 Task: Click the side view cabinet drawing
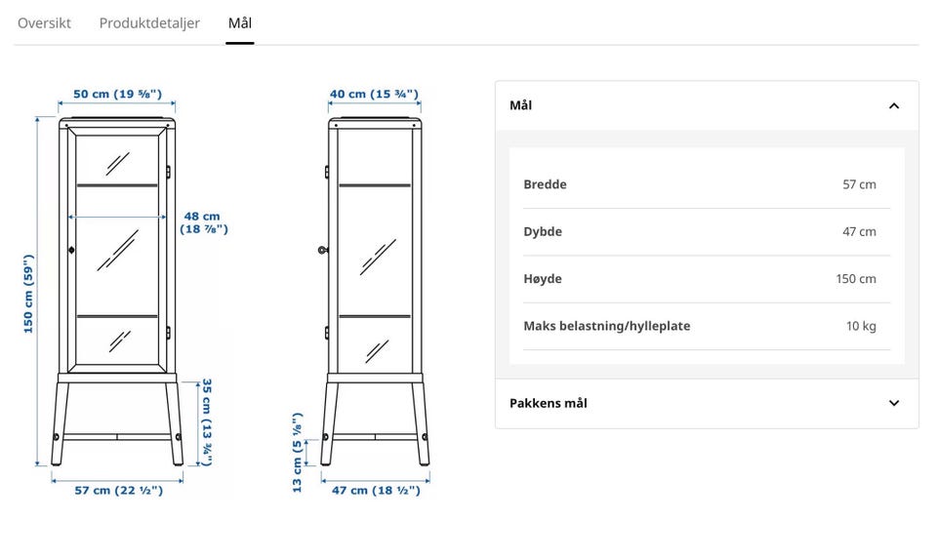(375, 292)
